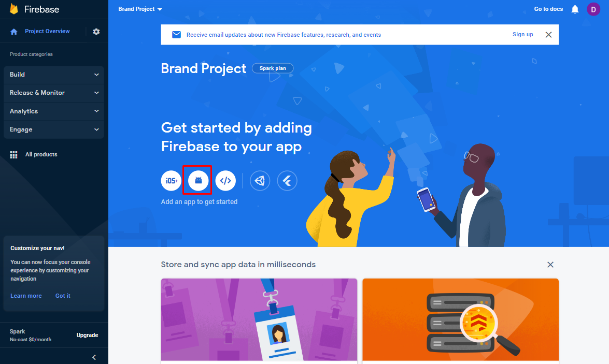Expand the Release & Monitor category
This screenshot has height=364, width=609.
(54, 93)
